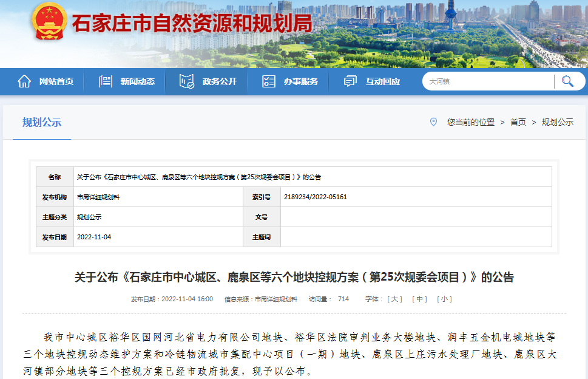Set font size to large 大
This screenshot has height=379, width=588.
click(x=395, y=299)
